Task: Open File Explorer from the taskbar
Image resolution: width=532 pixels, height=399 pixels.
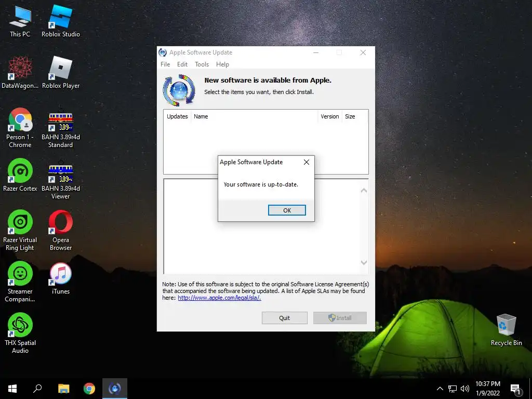Action: click(x=63, y=389)
